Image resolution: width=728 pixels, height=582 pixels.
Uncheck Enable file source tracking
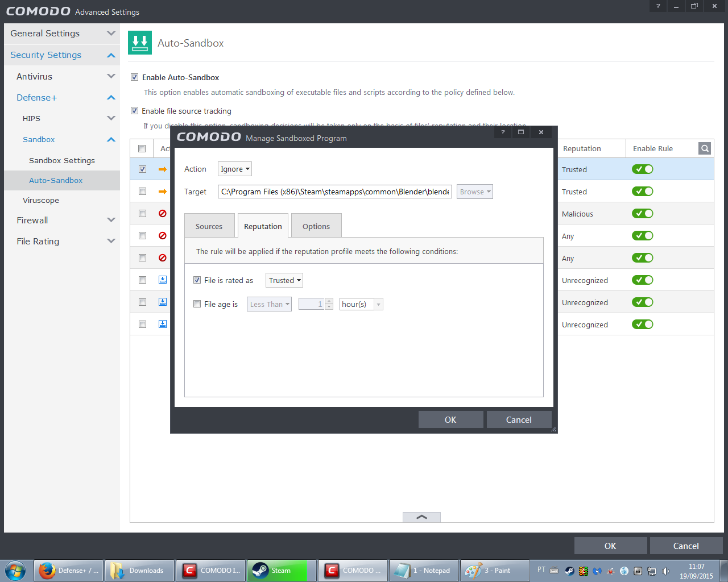pos(135,110)
